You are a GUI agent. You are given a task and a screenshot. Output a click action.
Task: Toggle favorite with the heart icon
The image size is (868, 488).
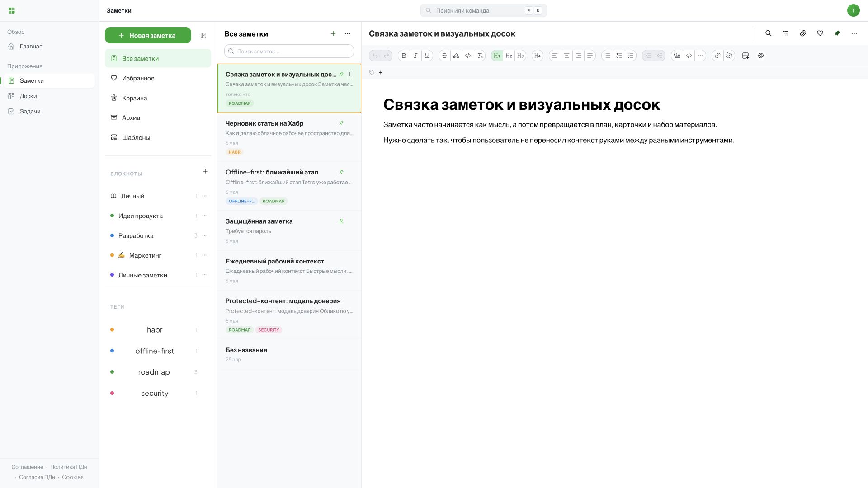(820, 33)
